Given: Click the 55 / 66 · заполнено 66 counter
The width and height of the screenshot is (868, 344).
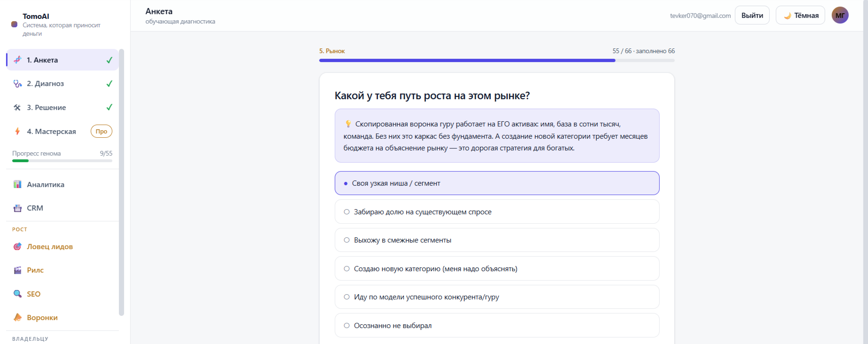Looking at the screenshot, I should (x=643, y=51).
